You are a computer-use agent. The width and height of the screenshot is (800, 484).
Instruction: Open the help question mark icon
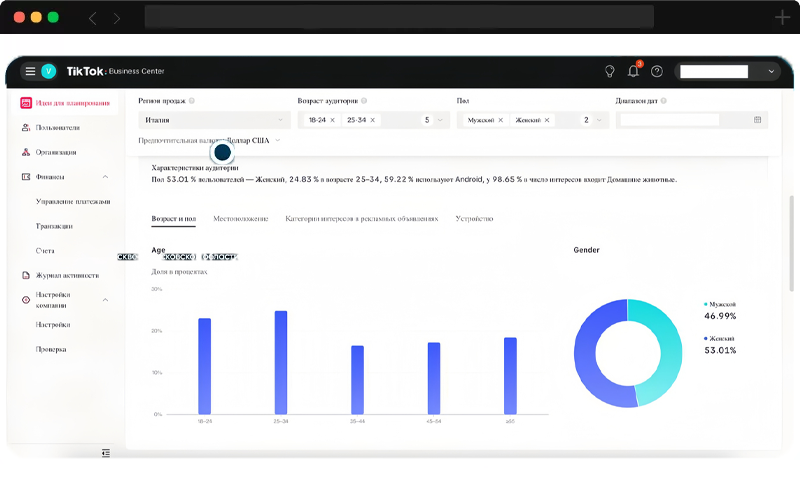click(x=657, y=71)
